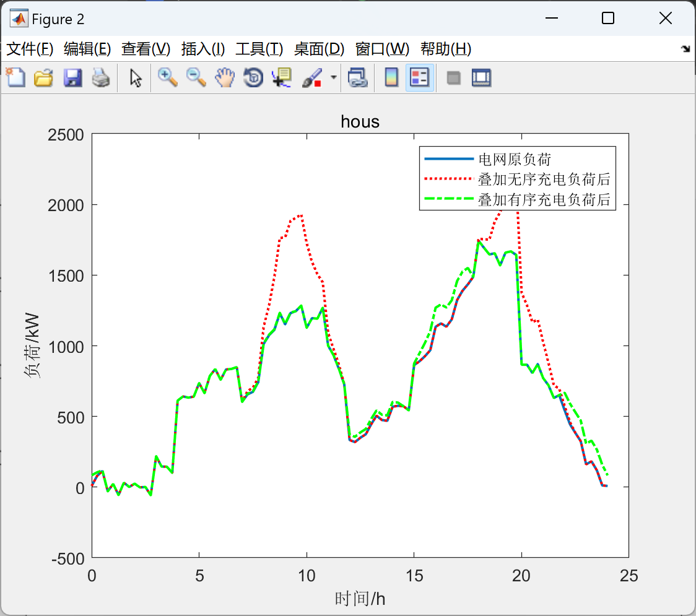
Task: Click y-axis tick label 2000
Action: pos(66,206)
